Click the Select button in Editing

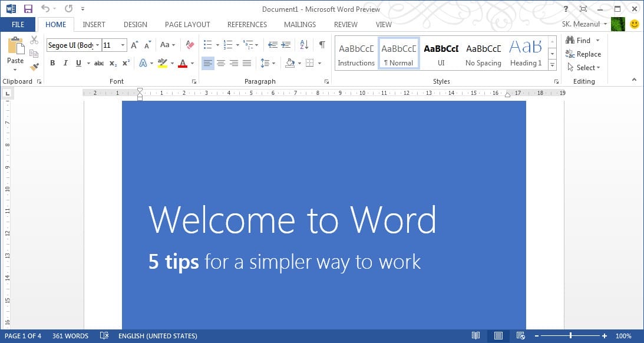(584, 67)
